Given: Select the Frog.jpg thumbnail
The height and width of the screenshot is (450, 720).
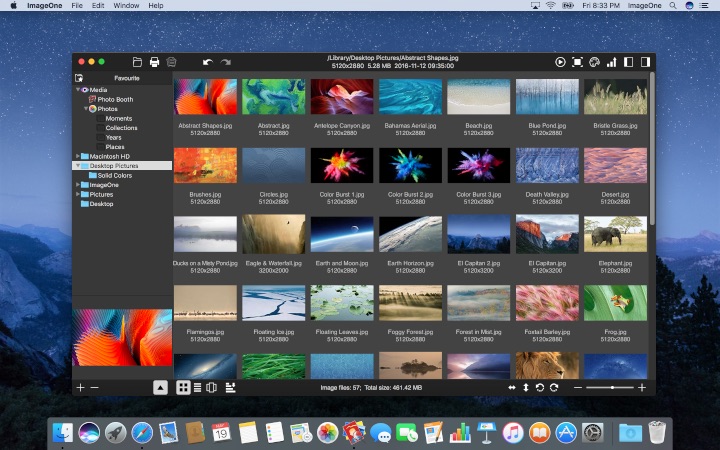Looking at the screenshot, I should click(615, 303).
